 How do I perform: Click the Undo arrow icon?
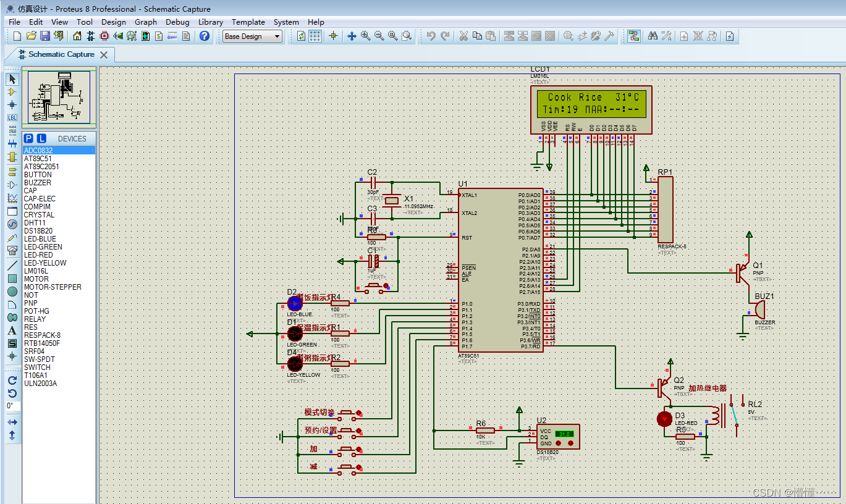(x=431, y=36)
